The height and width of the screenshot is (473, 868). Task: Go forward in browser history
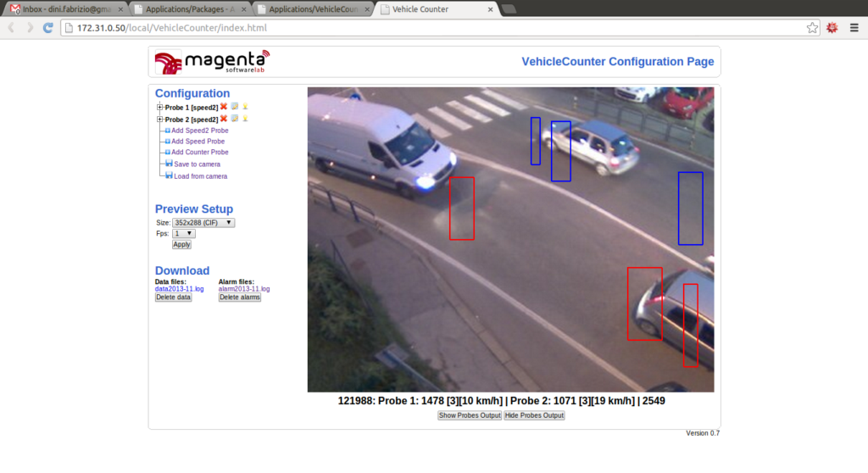pyautogui.click(x=30, y=28)
